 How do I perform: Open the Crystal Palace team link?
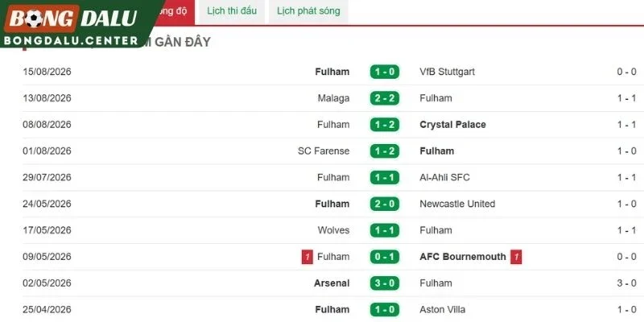point(452,125)
